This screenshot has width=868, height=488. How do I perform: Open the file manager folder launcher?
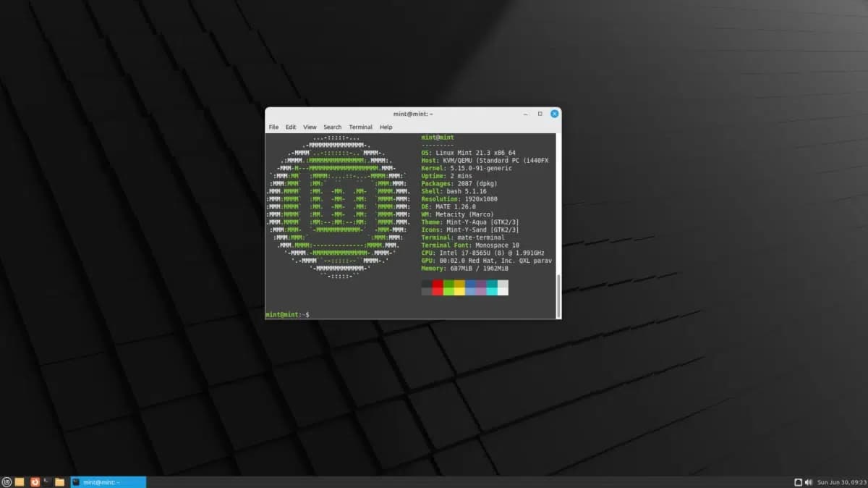point(59,481)
